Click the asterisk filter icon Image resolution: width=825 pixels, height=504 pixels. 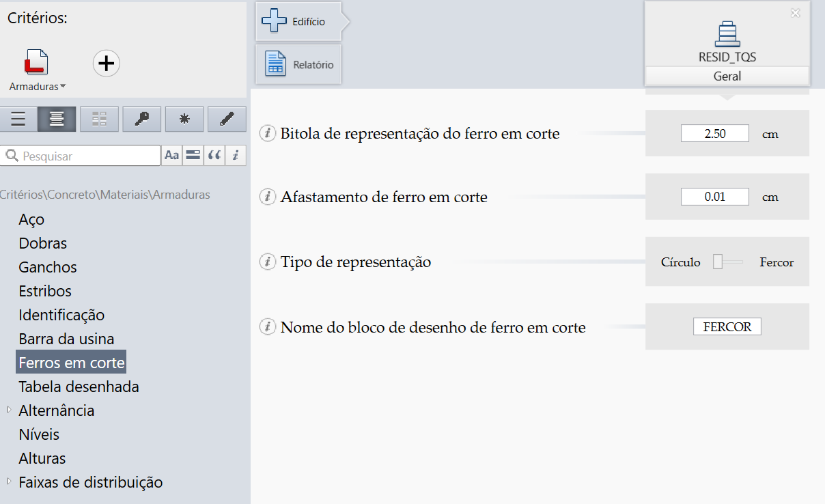[x=184, y=120]
